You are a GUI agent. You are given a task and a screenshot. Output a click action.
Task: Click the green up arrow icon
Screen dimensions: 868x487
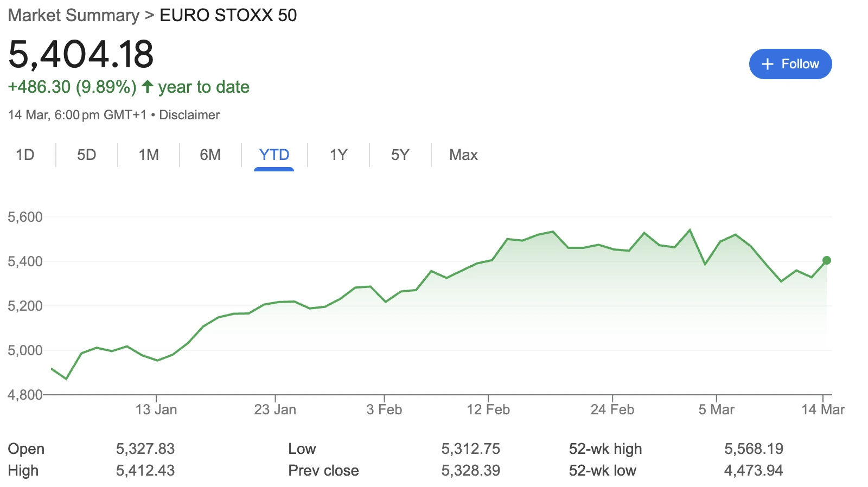tap(147, 86)
